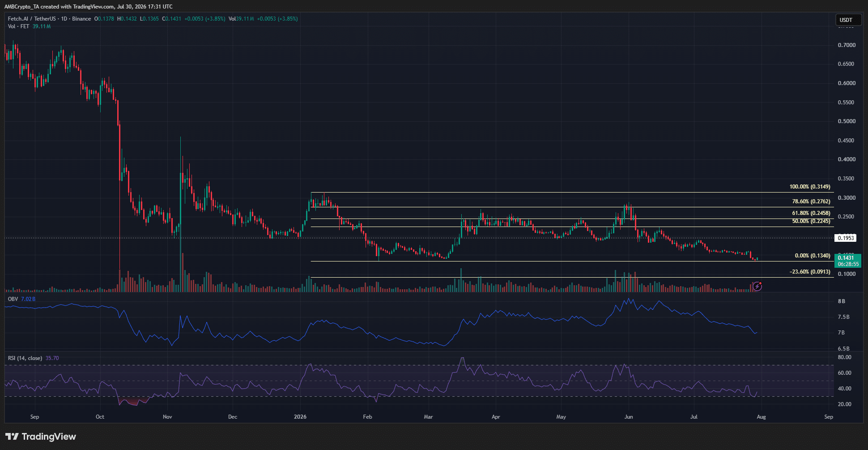This screenshot has height=450, width=868.
Task: Click the lightning bolt event icon
Action: (x=757, y=286)
